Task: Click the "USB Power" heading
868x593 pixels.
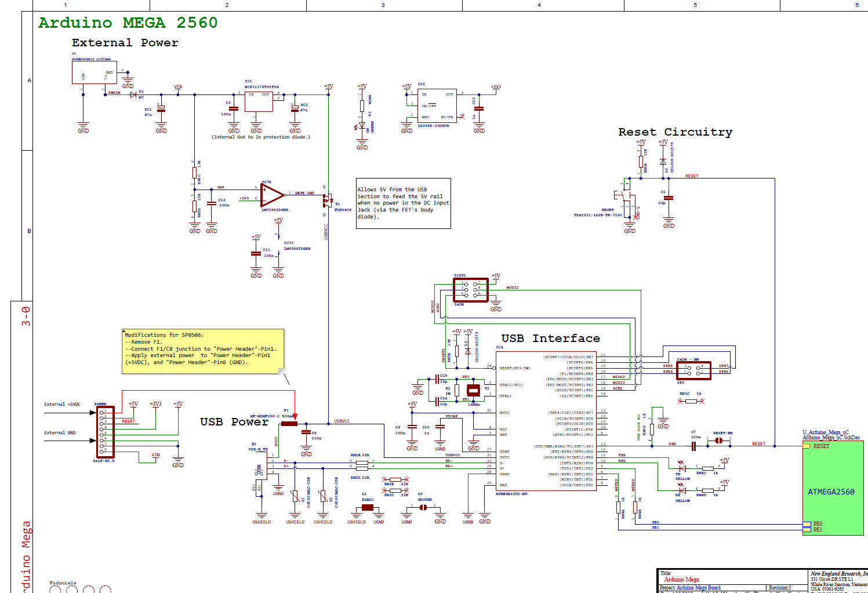Action: [234, 422]
